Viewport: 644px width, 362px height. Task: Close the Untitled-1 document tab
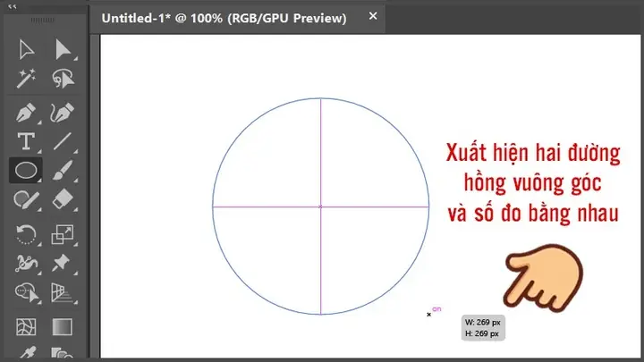pyautogui.click(x=373, y=16)
